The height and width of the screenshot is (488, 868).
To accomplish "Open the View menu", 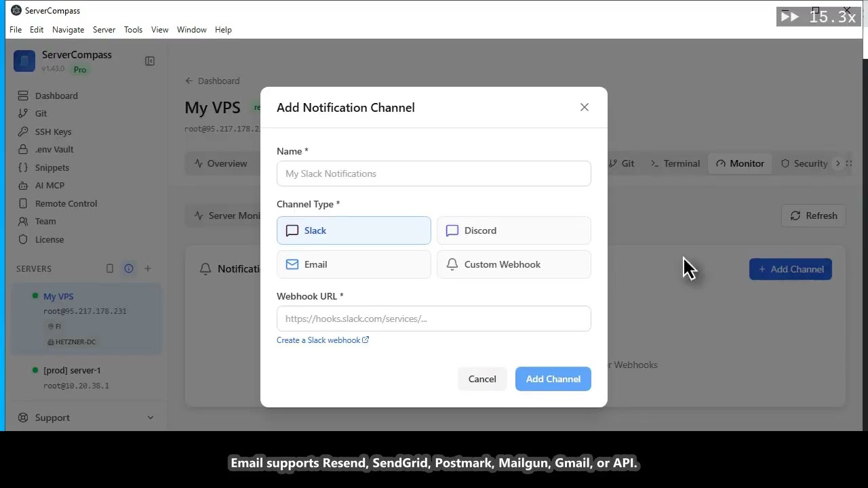I will click(x=160, y=30).
